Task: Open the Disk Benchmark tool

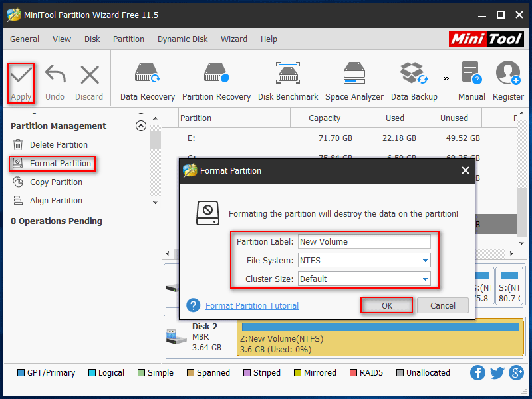Action: pos(288,73)
